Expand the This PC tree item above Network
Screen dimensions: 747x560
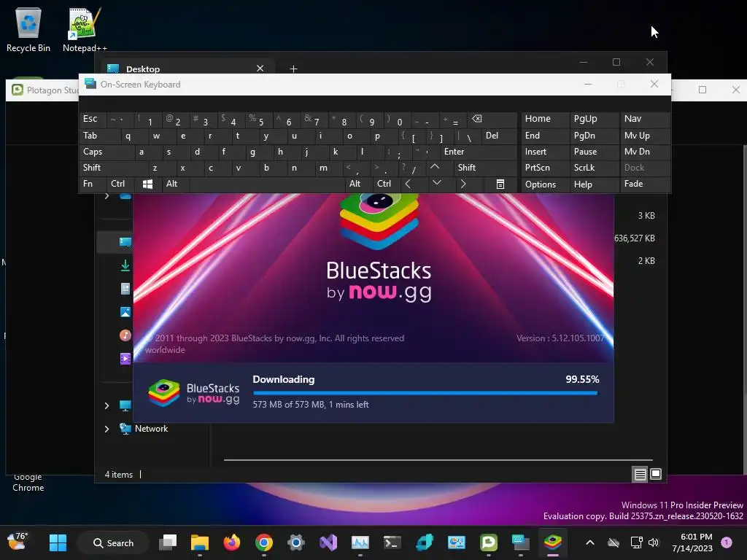[107, 405]
